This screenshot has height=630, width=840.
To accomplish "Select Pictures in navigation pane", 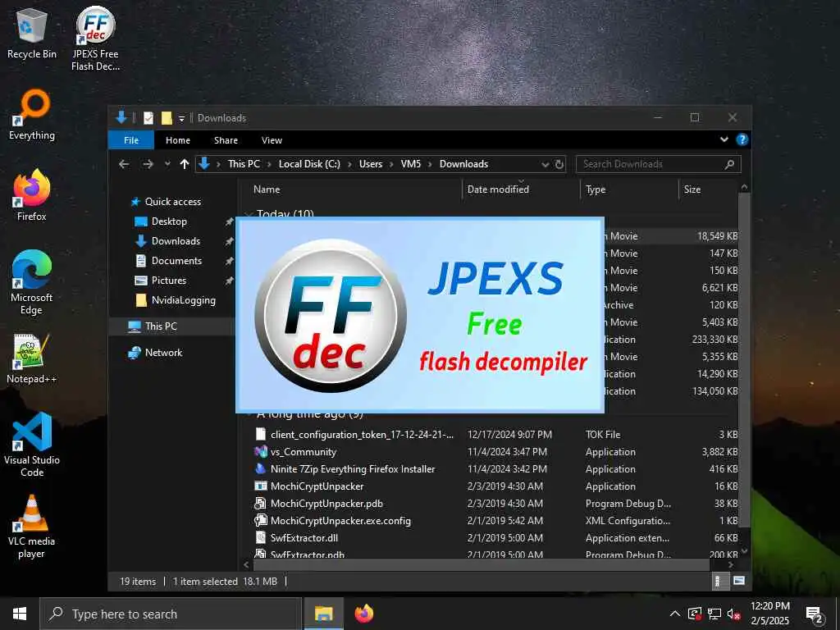I will (169, 281).
